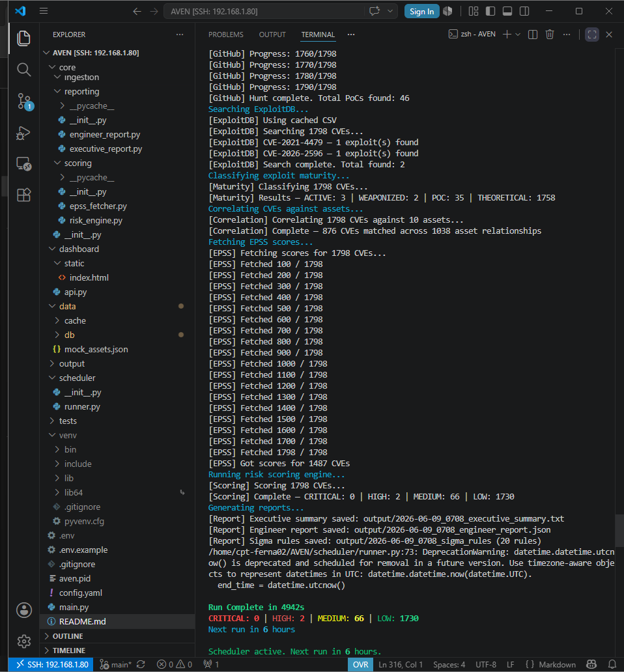Expand the OUTLINE section

click(x=117, y=636)
